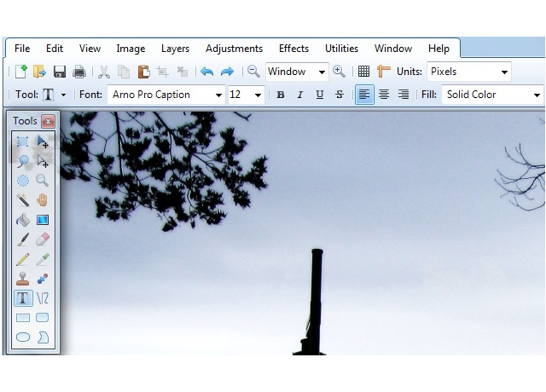Toggle the pixel grid display
Viewport: 546px width, 392px height.
tap(363, 72)
